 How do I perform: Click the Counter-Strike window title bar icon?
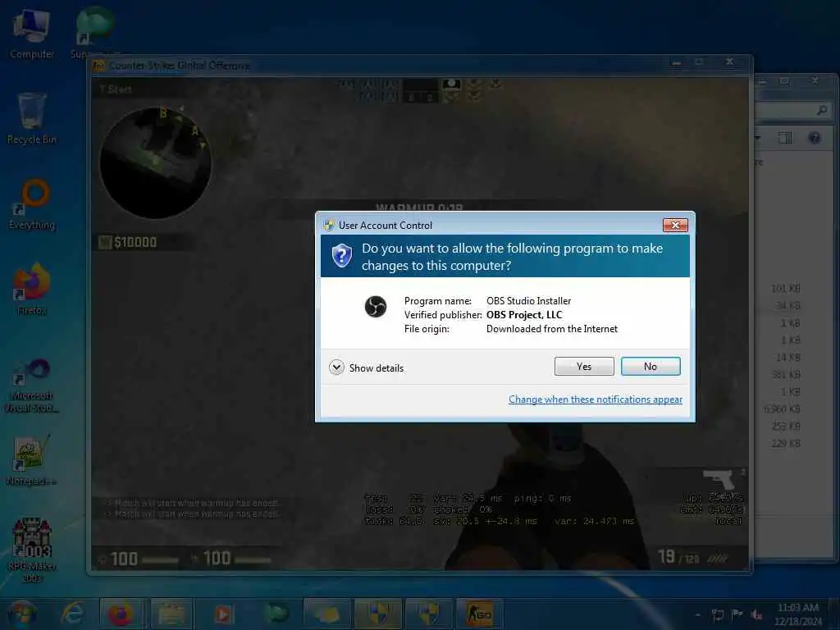pyautogui.click(x=99, y=66)
